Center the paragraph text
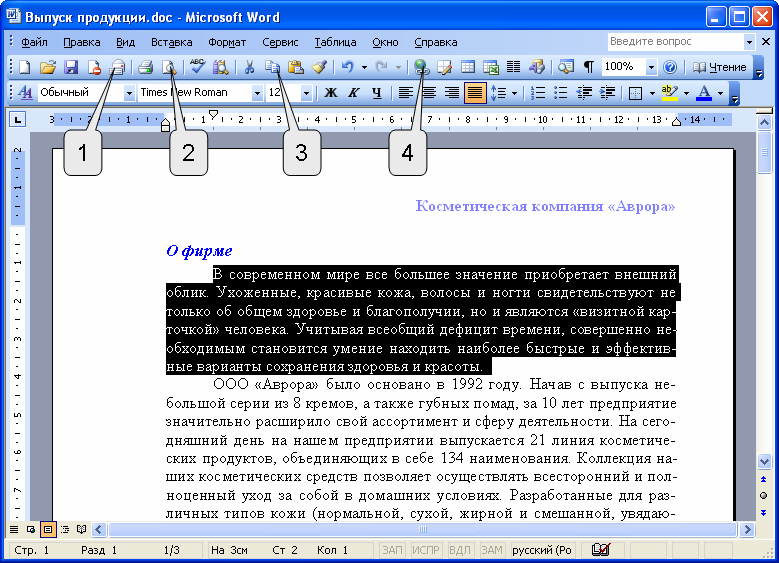The image size is (779, 563). pyautogui.click(x=429, y=92)
